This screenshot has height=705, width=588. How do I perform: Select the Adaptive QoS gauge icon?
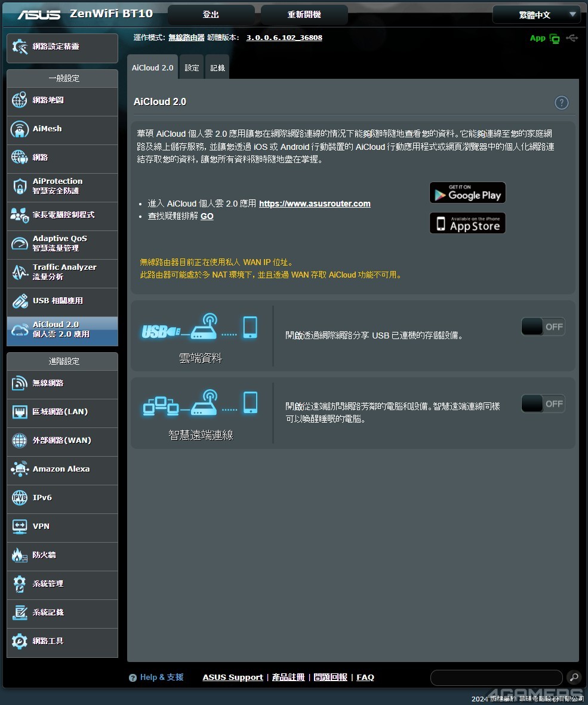click(x=19, y=243)
